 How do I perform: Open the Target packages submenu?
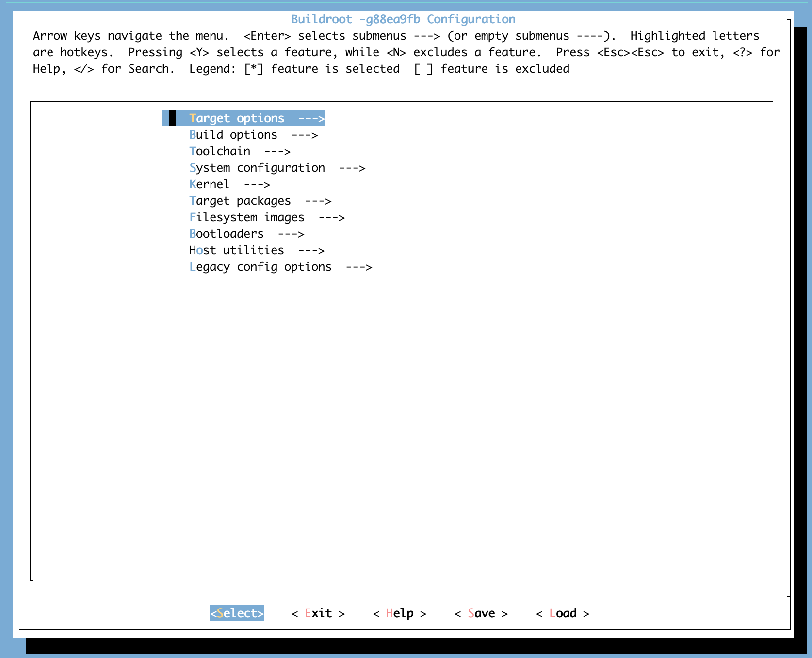click(260, 201)
